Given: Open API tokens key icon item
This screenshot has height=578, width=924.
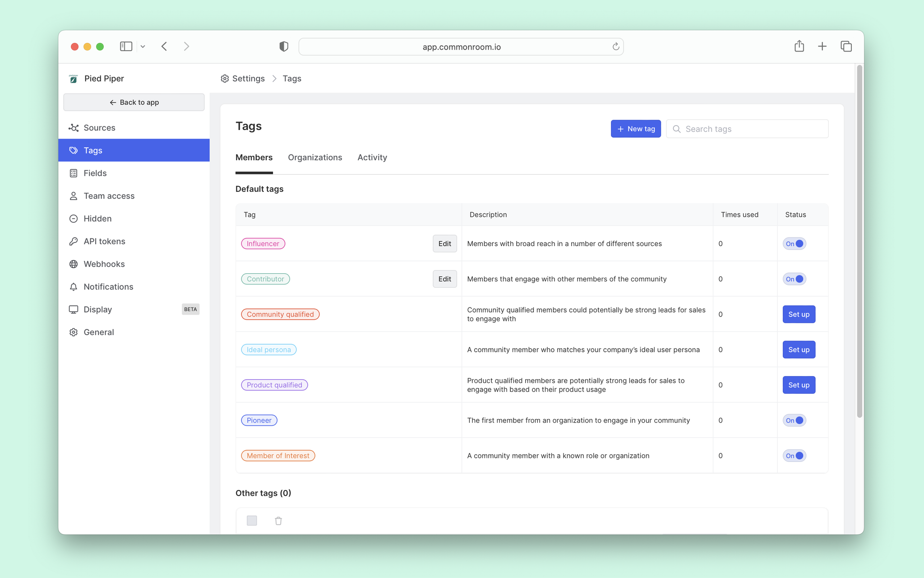Looking at the screenshot, I should pos(74,242).
